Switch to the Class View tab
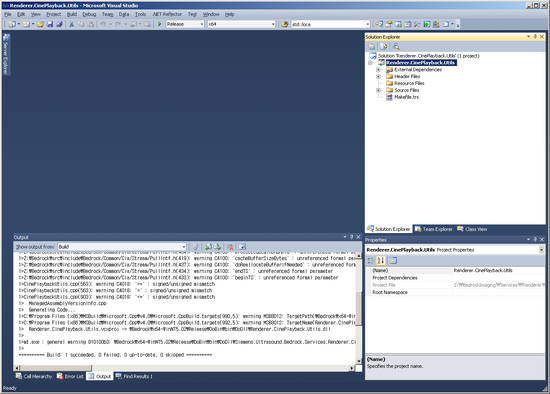550x394 pixels. click(472, 229)
